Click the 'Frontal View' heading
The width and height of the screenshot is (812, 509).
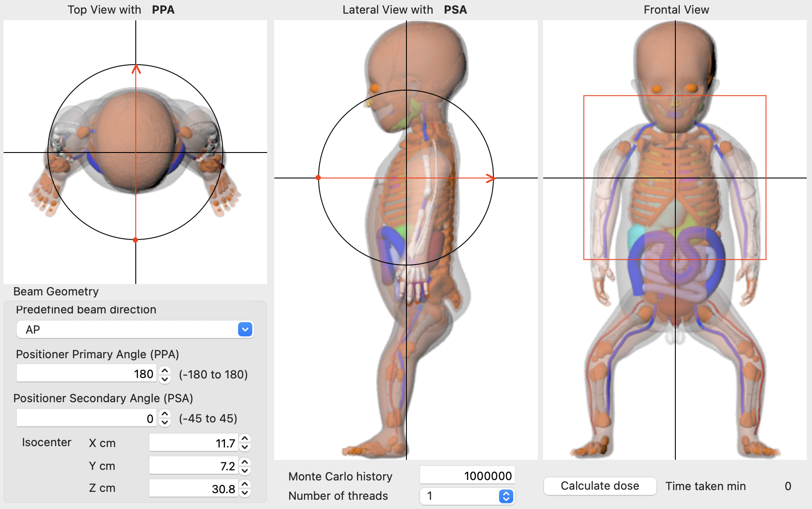coord(676,10)
